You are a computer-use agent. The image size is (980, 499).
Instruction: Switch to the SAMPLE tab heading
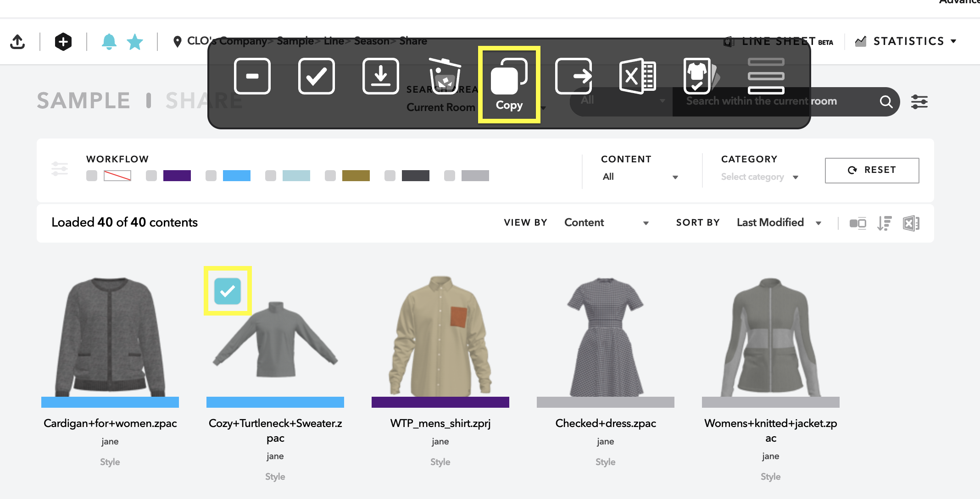point(84,100)
